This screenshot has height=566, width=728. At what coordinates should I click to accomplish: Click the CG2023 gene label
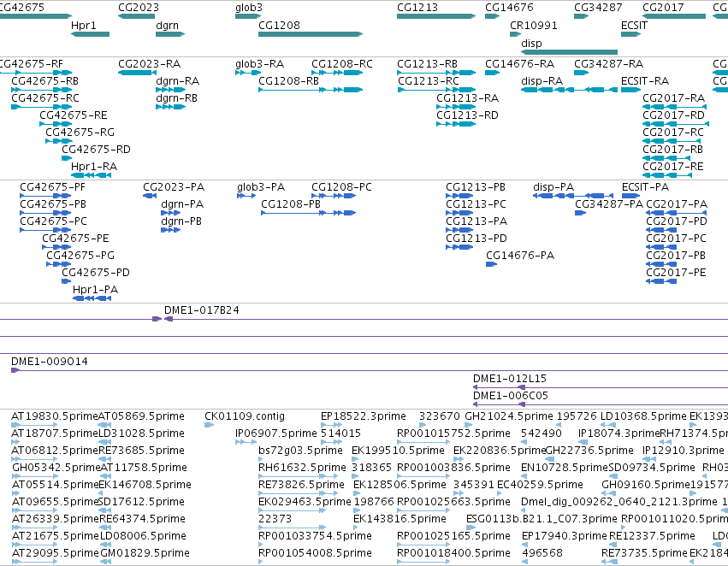(139, 8)
